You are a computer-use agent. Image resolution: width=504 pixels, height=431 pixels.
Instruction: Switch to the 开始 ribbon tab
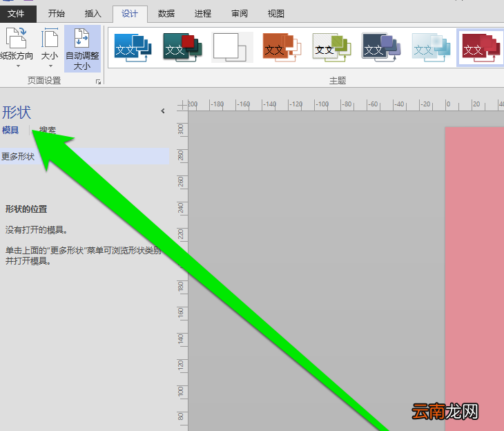(56, 14)
